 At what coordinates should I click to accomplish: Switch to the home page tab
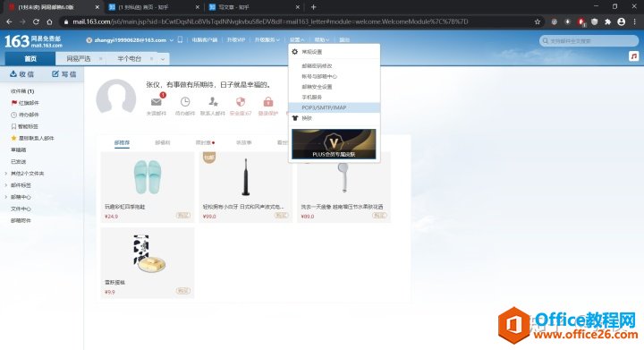(x=30, y=59)
